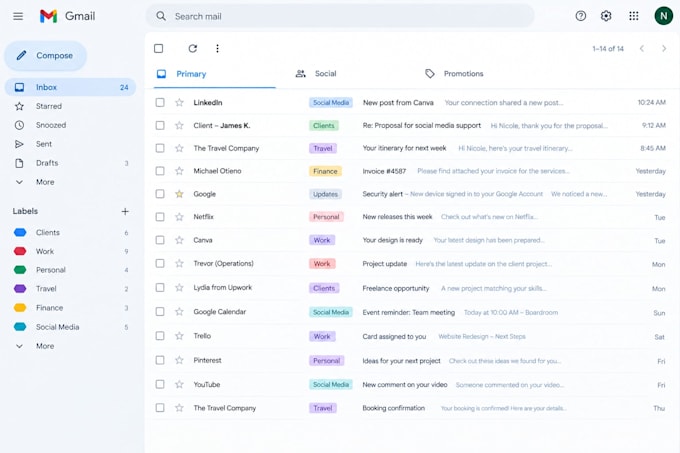Unstar the Google security alert email
Screen dimensions: 680x453
[x=179, y=194]
